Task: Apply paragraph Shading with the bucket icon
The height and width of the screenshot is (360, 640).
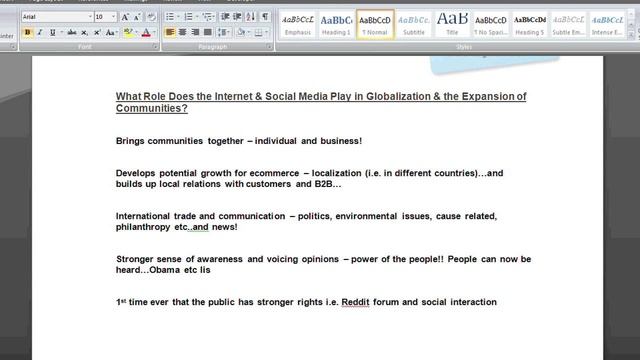Action: coord(241,32)
